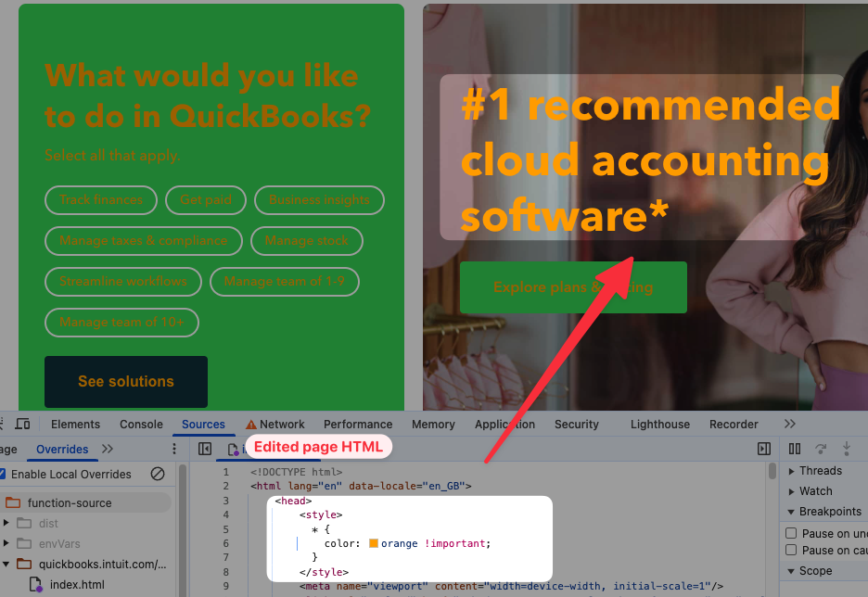868x597 pixels.
Task: Open the Security tab
Action: pyautogui.click(x=576, y=425)
